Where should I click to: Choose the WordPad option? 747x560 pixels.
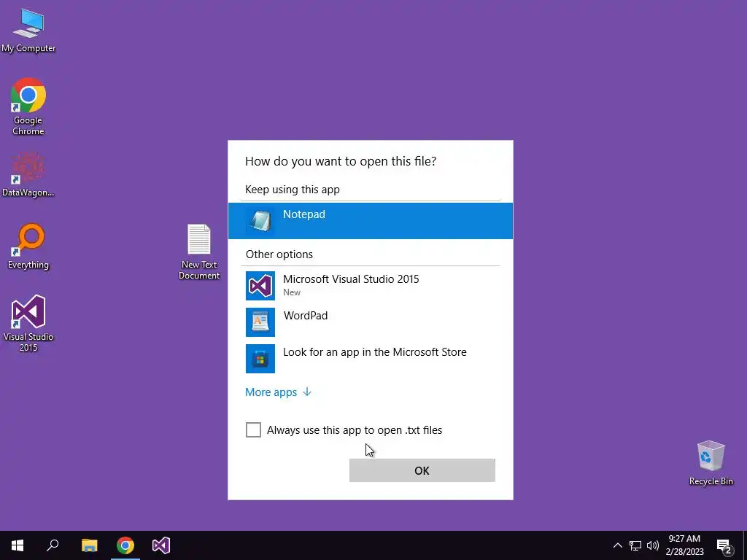pyautogui.click(x=370, y=322)
